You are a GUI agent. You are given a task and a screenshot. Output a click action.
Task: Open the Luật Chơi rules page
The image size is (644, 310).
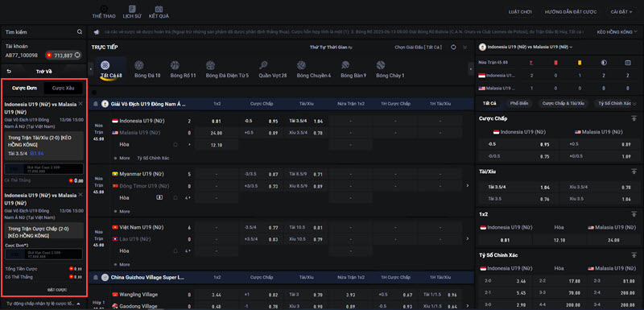tap(520, 12)
